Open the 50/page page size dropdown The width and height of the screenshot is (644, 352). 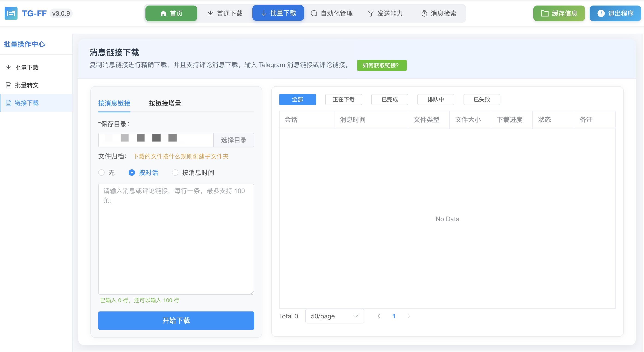click(335, 316)
